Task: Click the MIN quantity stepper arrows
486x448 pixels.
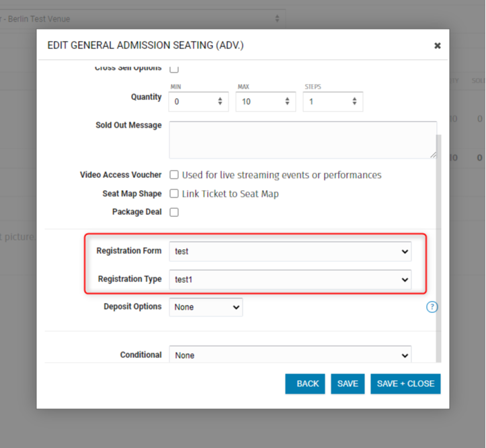Action: coord(220,102)
